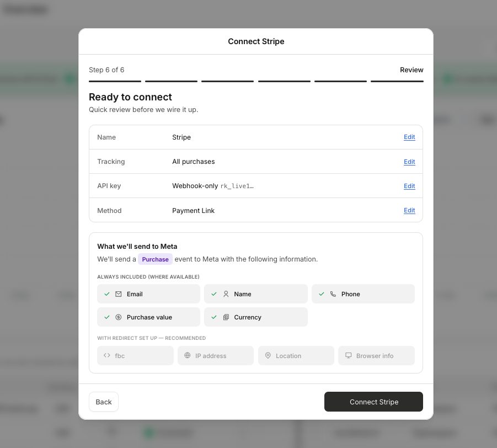Click the code brackets icon beside fbc

tap(107, 355)
